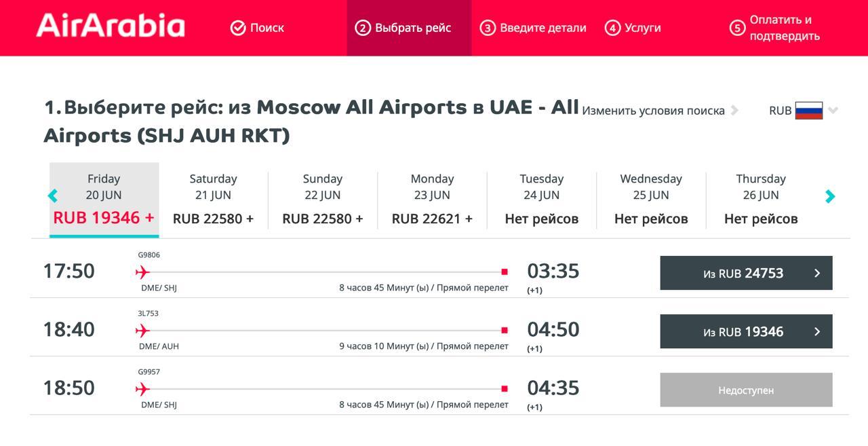Viewport: 868px width, 446px height.
Task: Select Saturday 21 JUN date tab
Action: coord(213,199)
